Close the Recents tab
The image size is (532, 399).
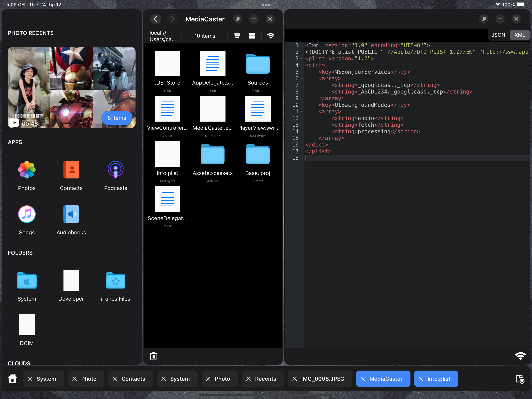tap(248, 379)
